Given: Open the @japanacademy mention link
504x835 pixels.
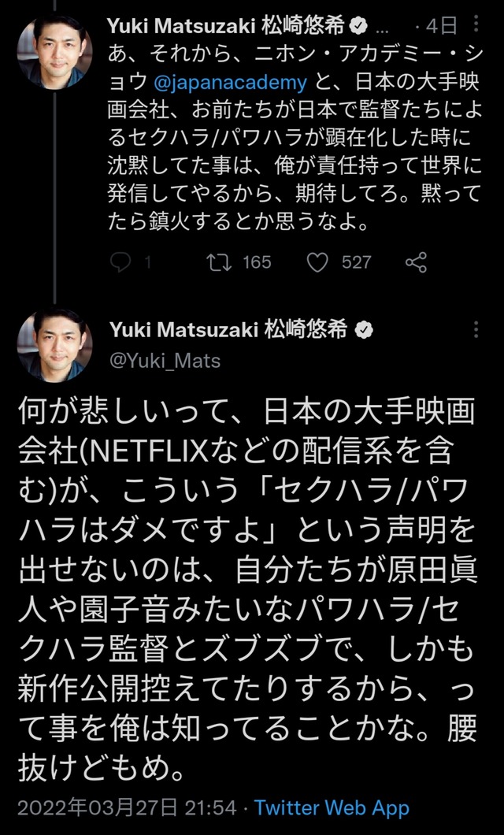Looking at the screenshot, I should (x=231, y=83).
